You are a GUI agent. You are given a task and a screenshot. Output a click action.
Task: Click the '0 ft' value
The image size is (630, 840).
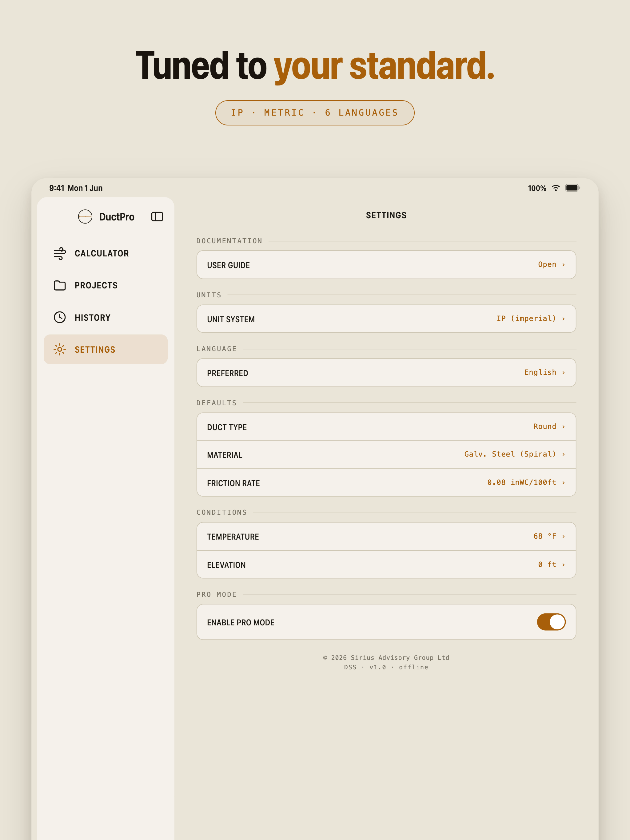tap(547, 564)
